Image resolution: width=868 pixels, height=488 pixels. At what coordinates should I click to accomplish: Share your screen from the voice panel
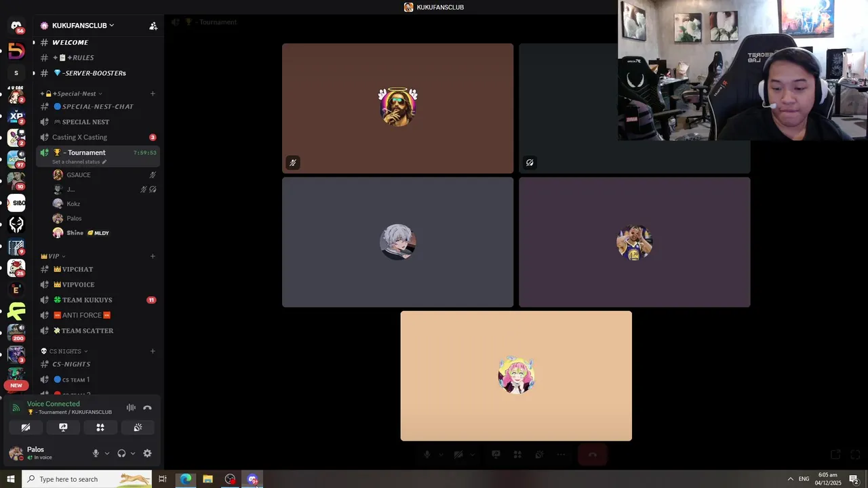pos(63,428)
